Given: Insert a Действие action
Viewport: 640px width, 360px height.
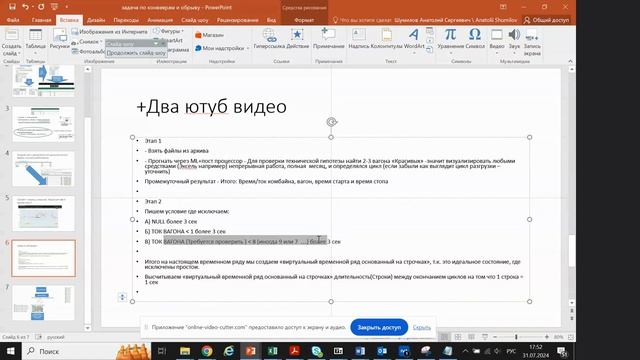Looking at the screenshot, I should point(298,39).
